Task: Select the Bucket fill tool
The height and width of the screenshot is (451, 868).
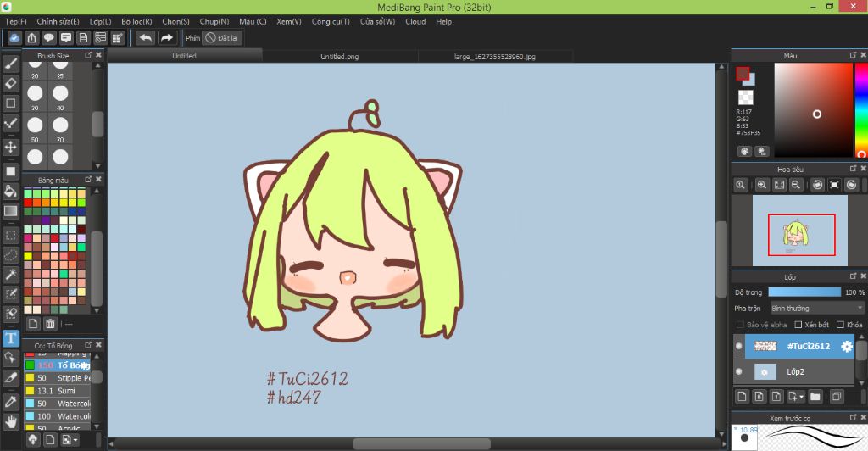Action: [x=11, y=191]
